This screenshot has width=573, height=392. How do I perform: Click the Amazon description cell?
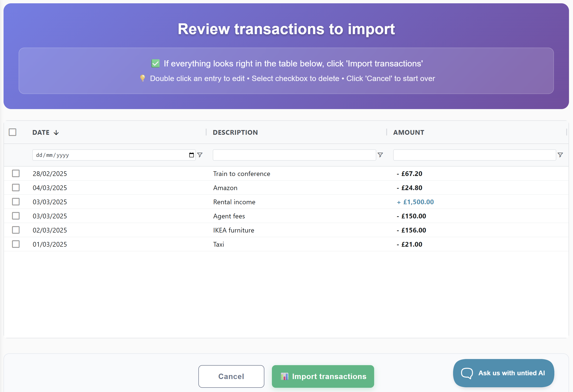[225, 188]
